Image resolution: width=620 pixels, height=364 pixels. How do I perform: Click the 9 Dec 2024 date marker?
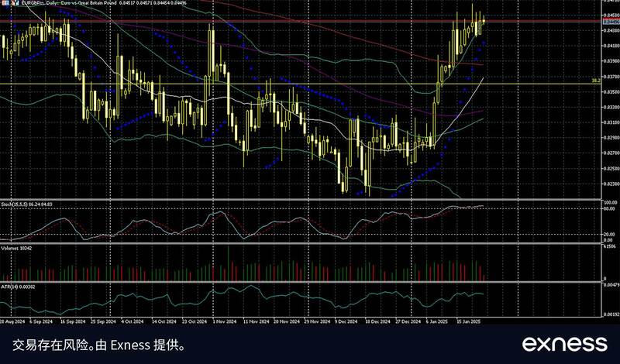346,320
